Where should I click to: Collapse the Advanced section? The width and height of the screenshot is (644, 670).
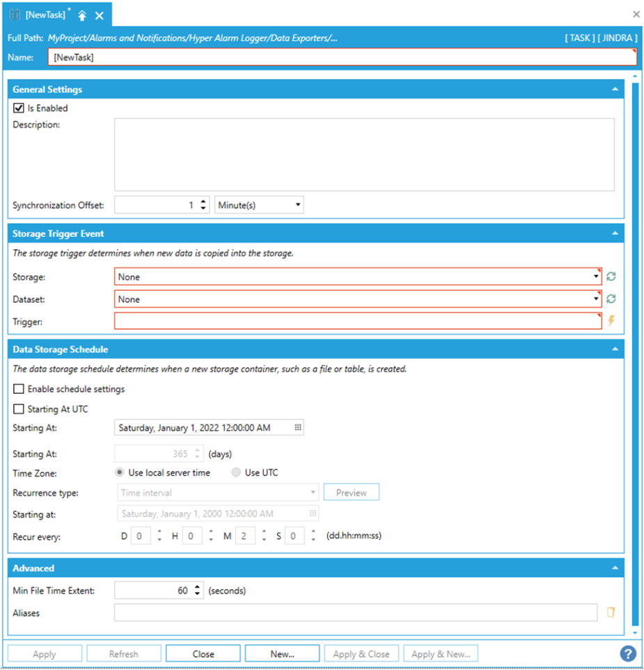tap(615, 568)
